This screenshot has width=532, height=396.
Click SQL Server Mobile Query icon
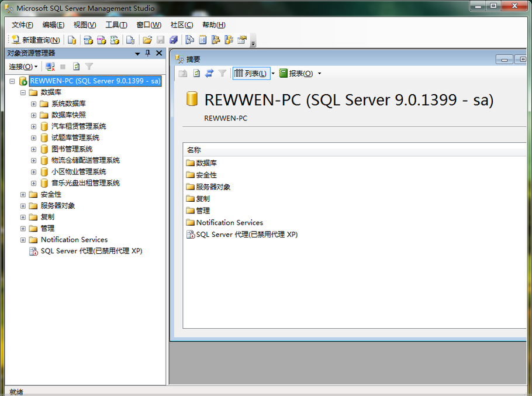[x=130, y=40]
